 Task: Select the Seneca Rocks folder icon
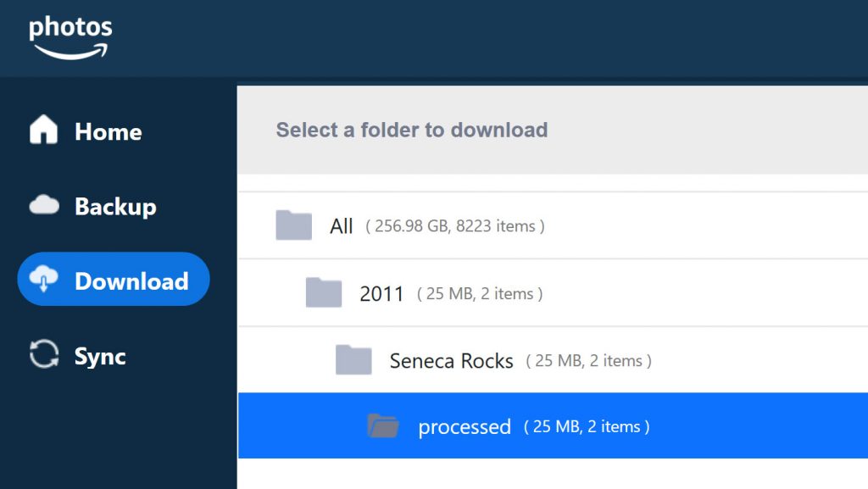[x=353, y=360]
